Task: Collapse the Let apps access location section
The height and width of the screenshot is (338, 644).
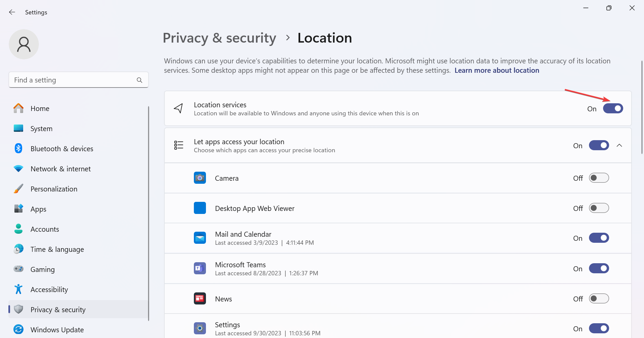Action: 620,146
